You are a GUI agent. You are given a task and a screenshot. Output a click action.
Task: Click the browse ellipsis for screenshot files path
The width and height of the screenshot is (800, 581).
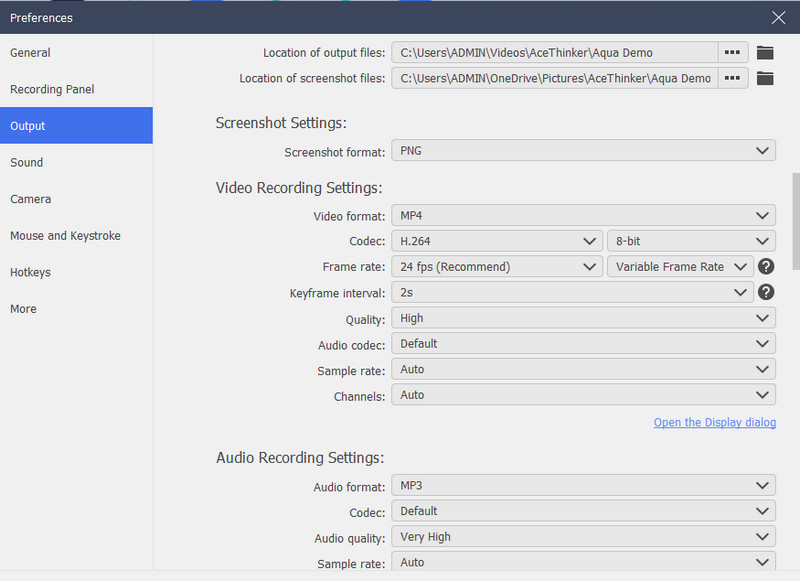[x=733, y=78]
